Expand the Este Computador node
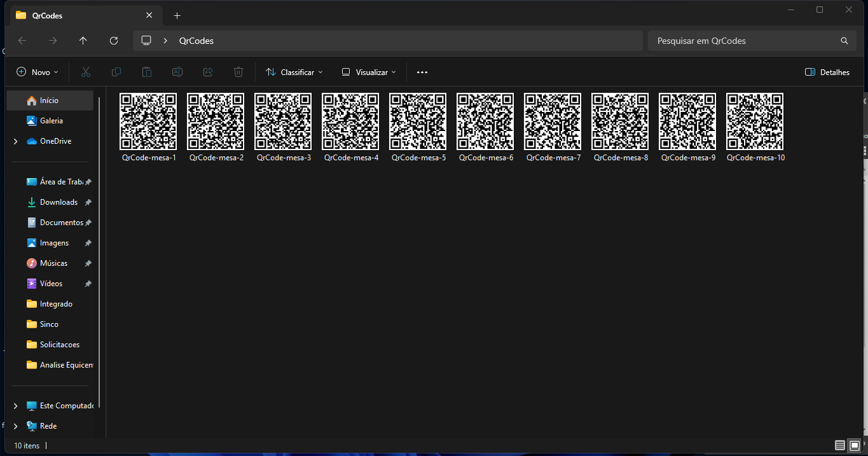Viewport: 868px width, 456px height. tap(15, 406)
